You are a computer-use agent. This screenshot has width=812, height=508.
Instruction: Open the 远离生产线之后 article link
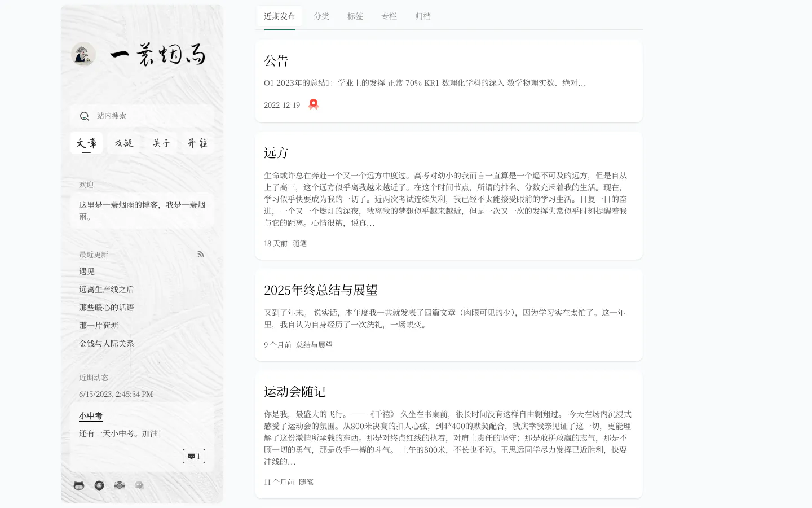click(107, 290)
